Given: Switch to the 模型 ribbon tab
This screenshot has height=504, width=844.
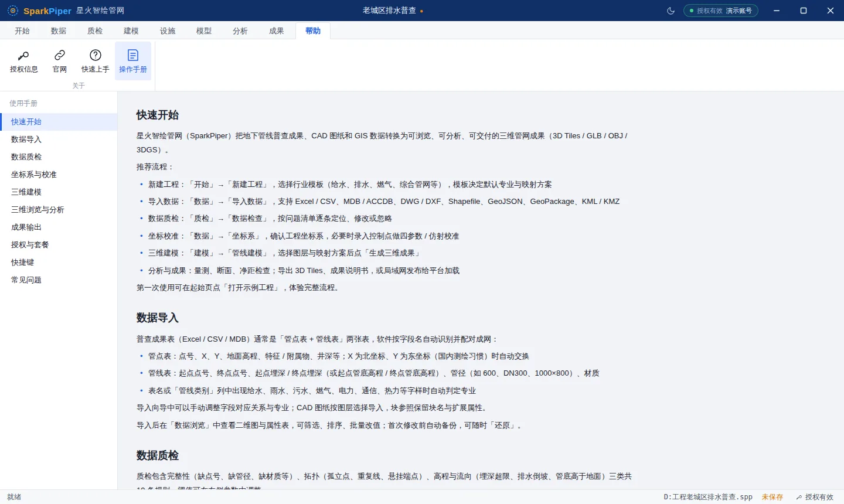Looking at the screenshot, I should pyautogui.click(x=204, y=31).
